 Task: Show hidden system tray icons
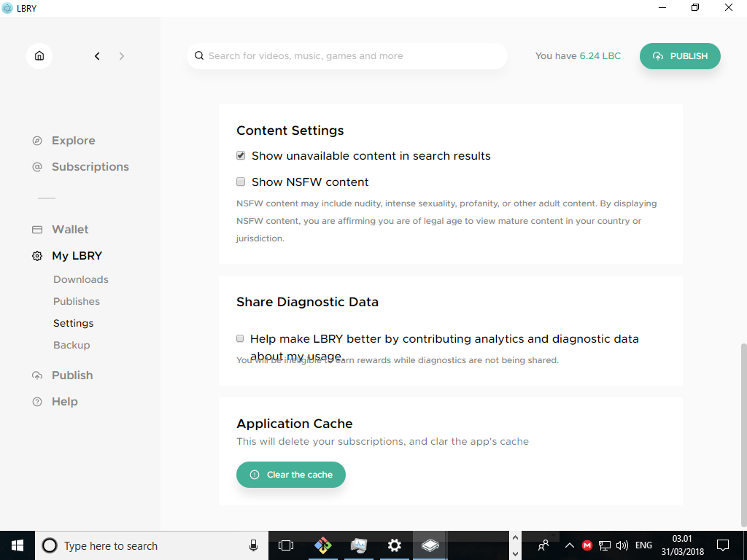pos(569,545)
